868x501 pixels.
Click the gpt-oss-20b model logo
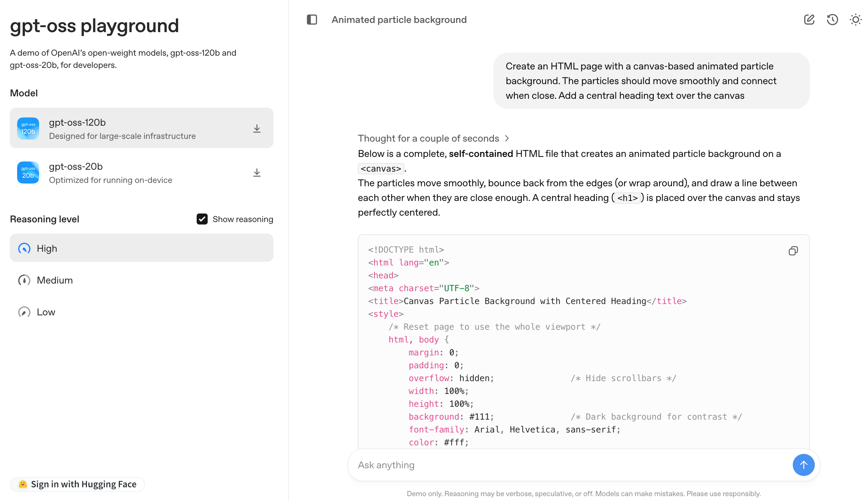pos(28,173)
